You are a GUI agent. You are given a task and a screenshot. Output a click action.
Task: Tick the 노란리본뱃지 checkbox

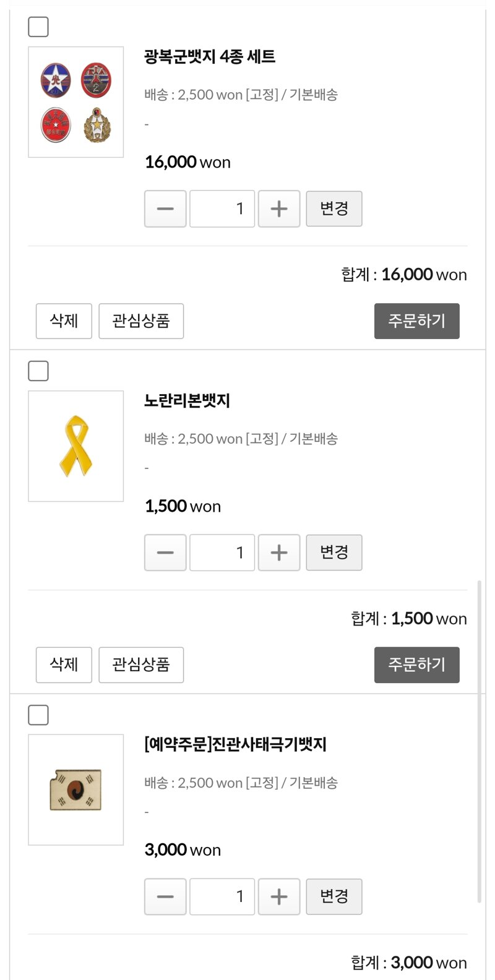pyautogui.click(x=38, y=371)
